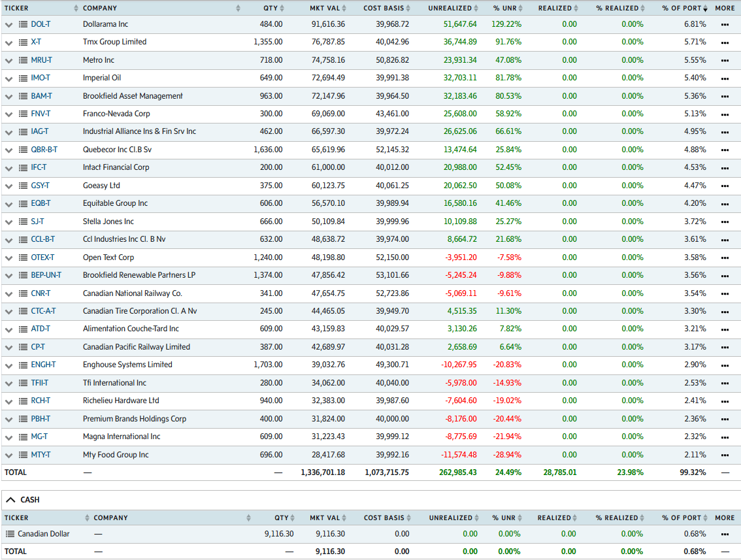Image resolution: width=741 pixels, height=560 pixels.
Task: Open list icon for BAM-T row
Action: click(23, 97)
